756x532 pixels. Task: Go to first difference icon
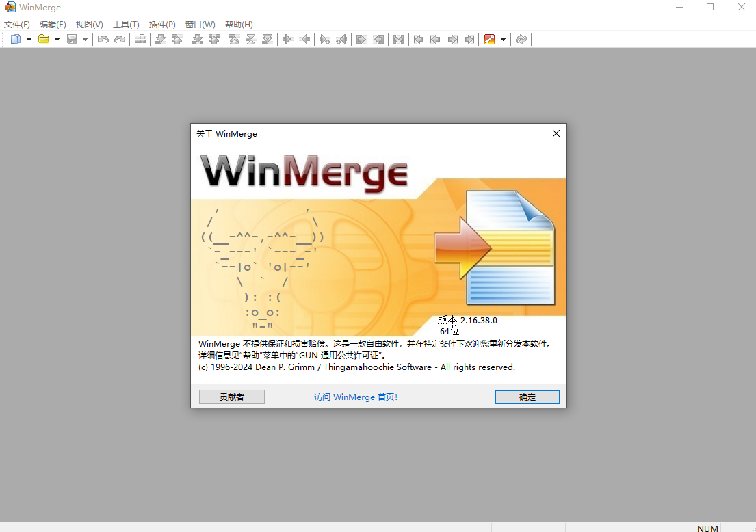(234, 40)
